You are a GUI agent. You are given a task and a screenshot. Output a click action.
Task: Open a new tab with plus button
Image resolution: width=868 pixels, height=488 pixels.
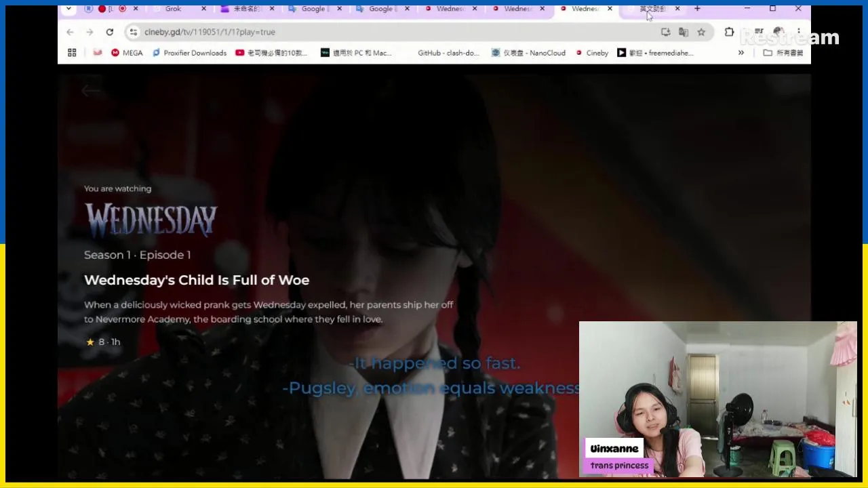[697, 9]
